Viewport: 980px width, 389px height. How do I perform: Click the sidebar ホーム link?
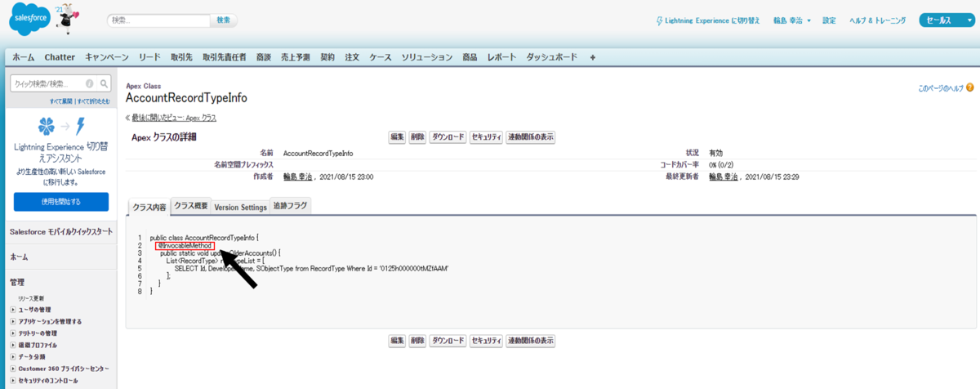point(18,256)
